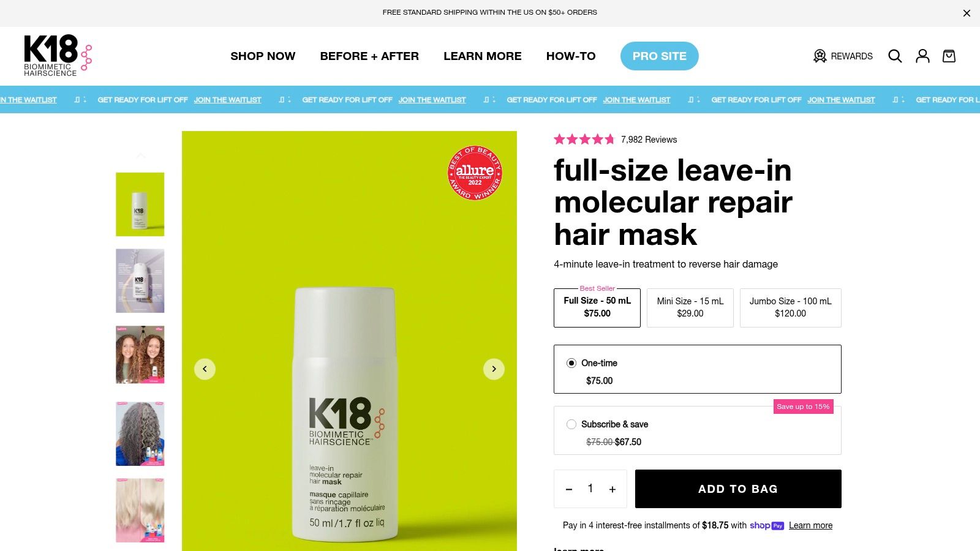Dismiss the free shipping banner

pyautogui.click(x=967, y=13)
